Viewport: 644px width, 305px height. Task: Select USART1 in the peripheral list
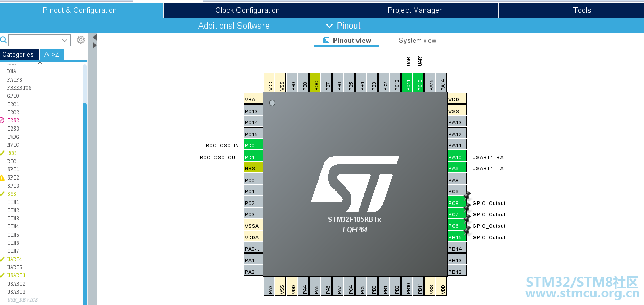coord(16,275)
